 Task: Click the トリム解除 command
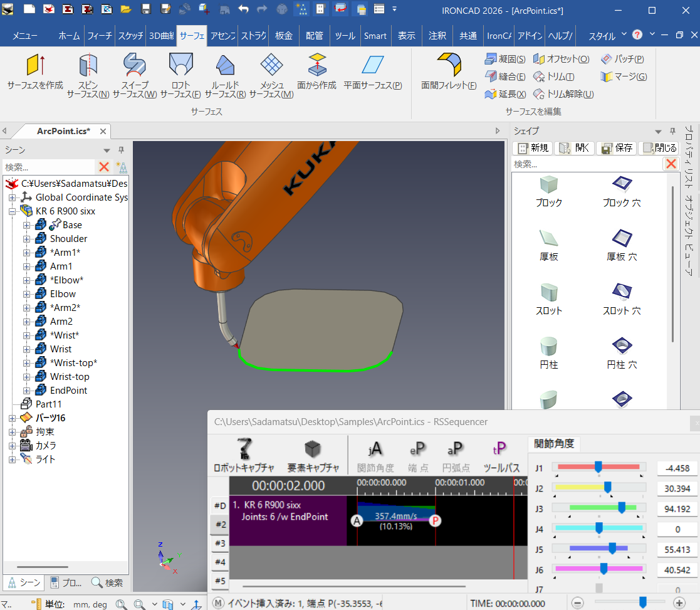coord(563,94)
